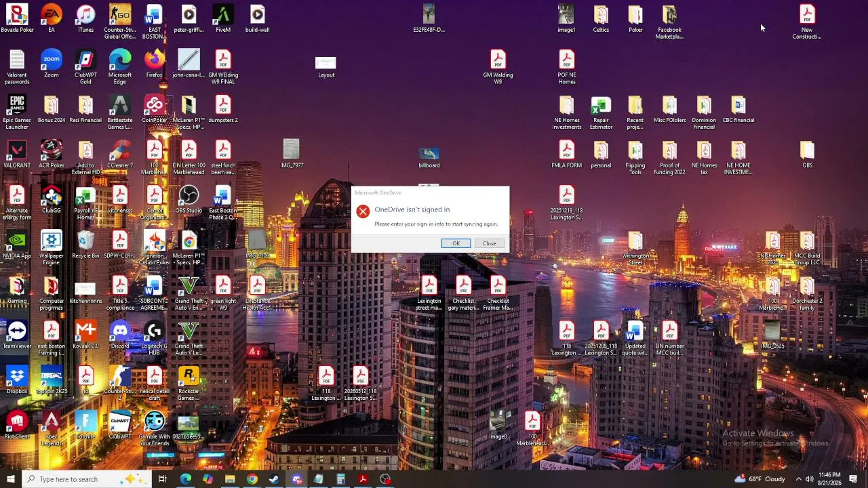Select the Celtics folder on desktop
The height and width of the screenshot is (488, 868).
tap(601, 19)
